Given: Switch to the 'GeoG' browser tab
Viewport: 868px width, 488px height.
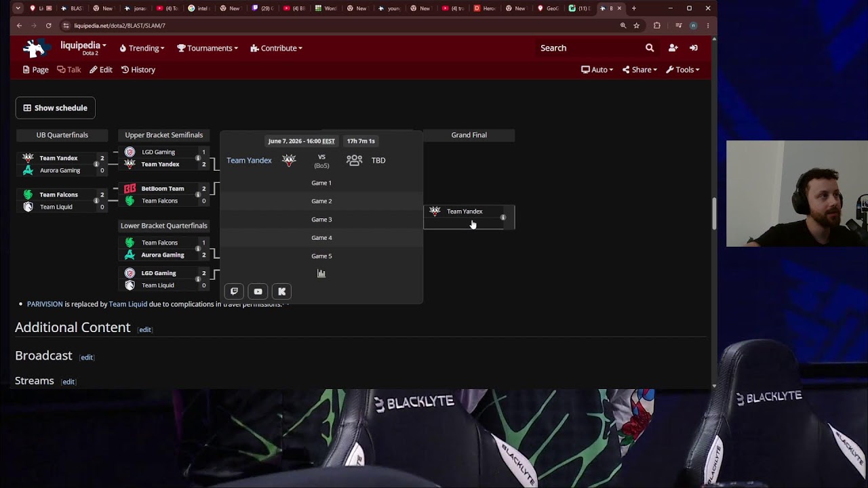Looking at the screenshot, I should pyautogui.click(x=548, y=8).
